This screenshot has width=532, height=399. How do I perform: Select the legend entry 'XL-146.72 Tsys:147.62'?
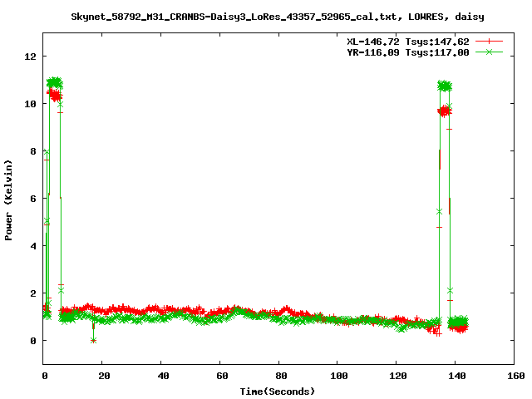coord(408,42)
